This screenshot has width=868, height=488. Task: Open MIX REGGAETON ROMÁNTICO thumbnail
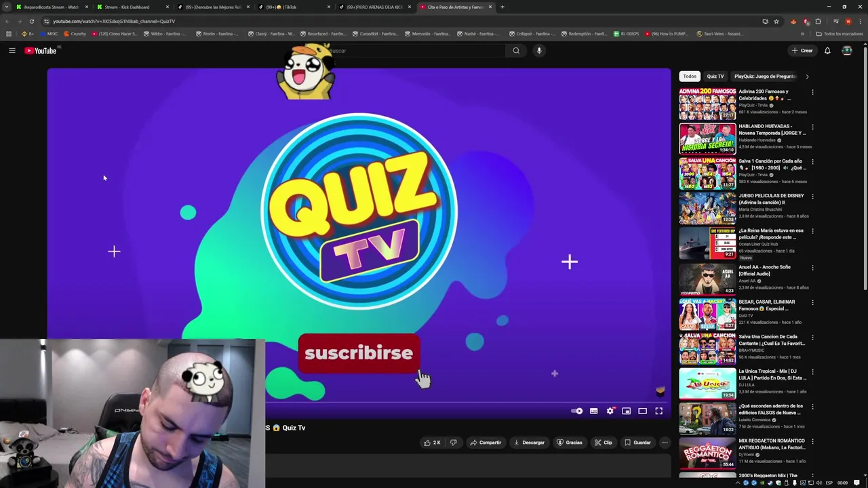[707, 452]
